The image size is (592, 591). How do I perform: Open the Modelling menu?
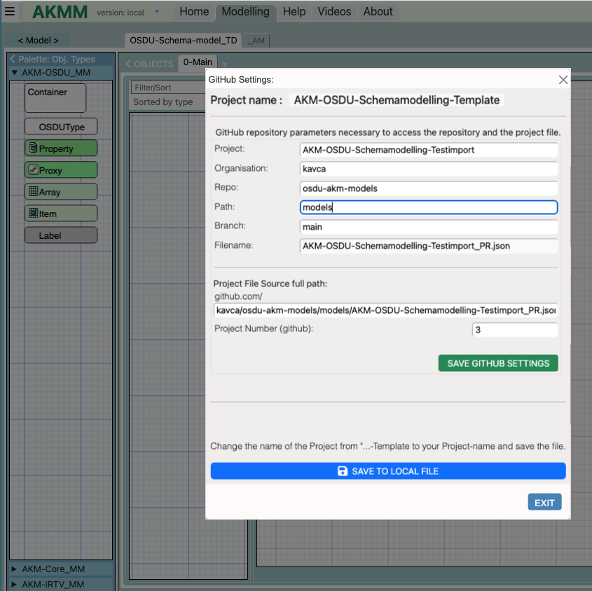(245, 12)
